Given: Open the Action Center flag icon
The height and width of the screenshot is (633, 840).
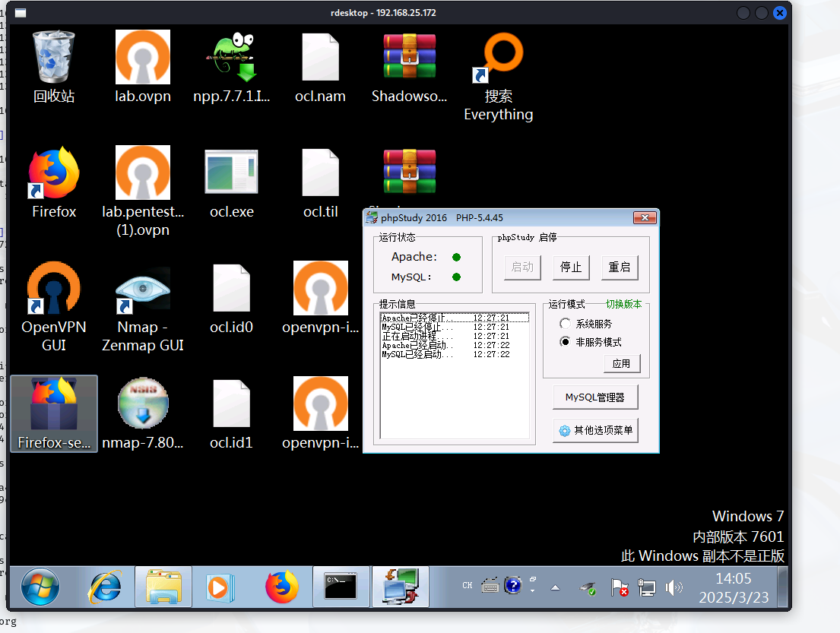Looking at the screenshot, I should tap(620, 587).
